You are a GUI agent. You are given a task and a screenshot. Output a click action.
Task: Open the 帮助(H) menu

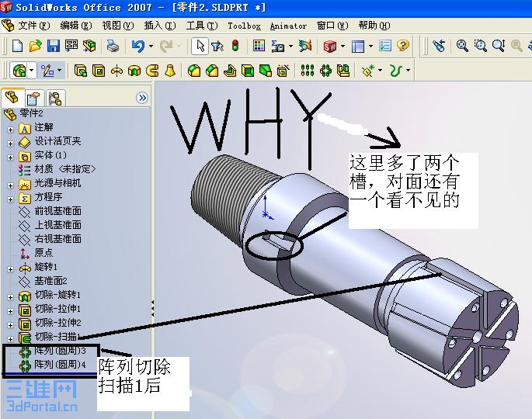(374, 26)
